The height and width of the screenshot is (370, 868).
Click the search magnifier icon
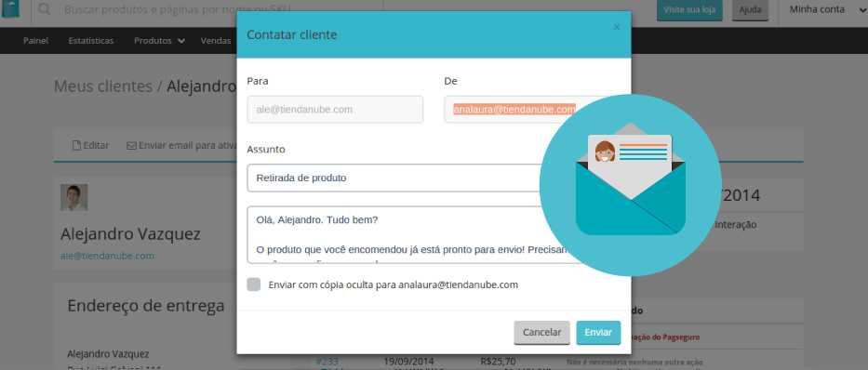(45, 9)
